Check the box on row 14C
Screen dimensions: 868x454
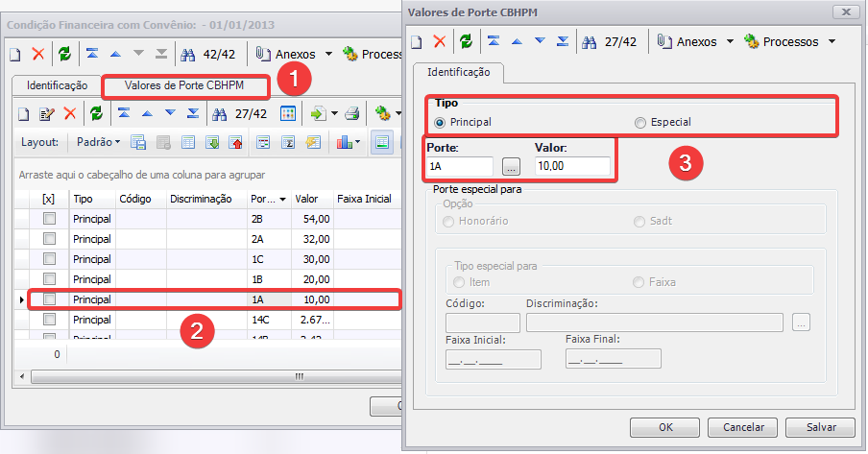click(x=49, y=319)
